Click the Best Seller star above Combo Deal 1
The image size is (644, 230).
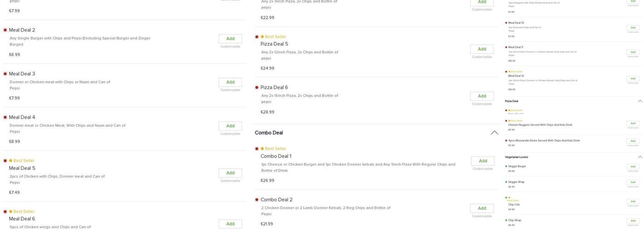tap(262, 149)
